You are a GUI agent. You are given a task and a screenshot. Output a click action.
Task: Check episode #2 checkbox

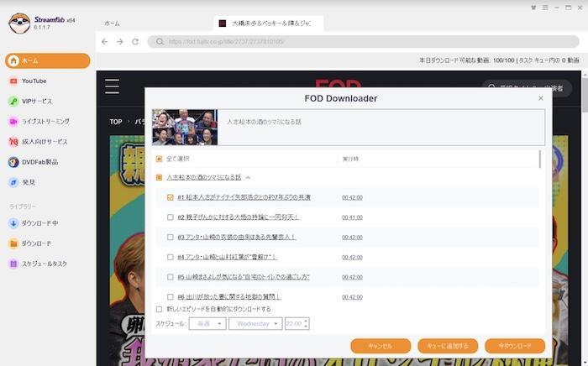point(171,217)
